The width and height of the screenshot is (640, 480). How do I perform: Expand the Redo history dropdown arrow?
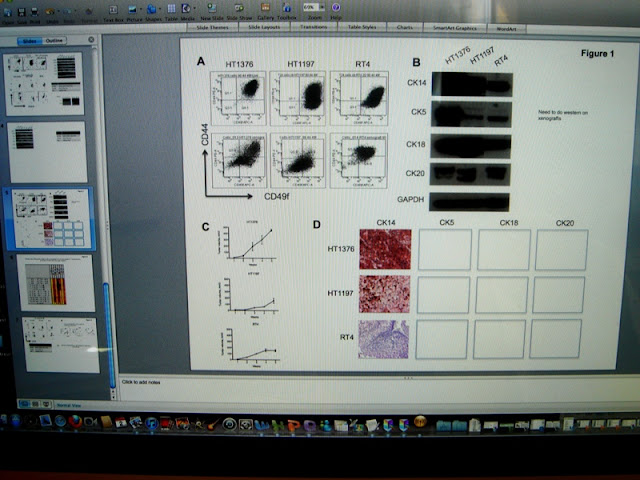(x=75, y=12)
